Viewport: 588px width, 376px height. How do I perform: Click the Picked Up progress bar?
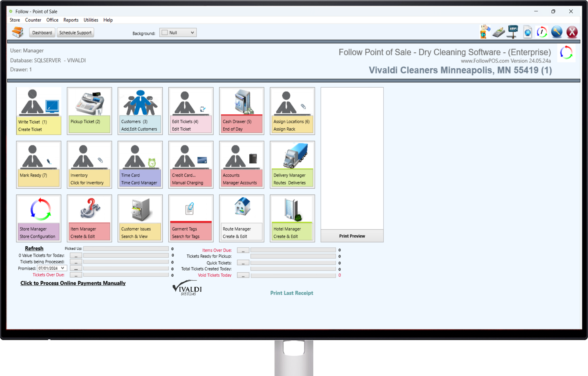126,249
